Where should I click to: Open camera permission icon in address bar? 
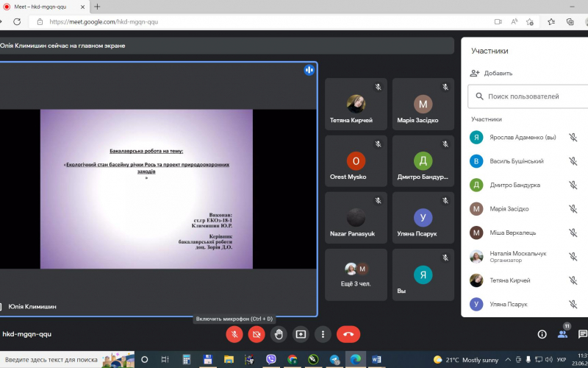pos(498,22)
